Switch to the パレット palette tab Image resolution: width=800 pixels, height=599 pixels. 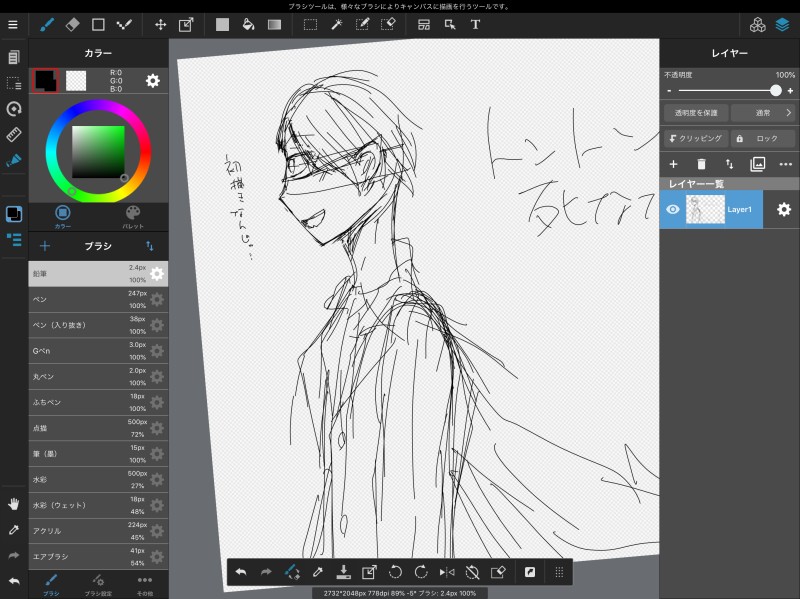[x=133, y=217]
